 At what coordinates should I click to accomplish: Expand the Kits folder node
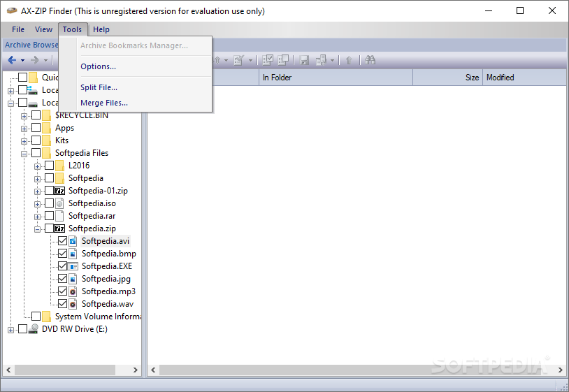point(24,141)
